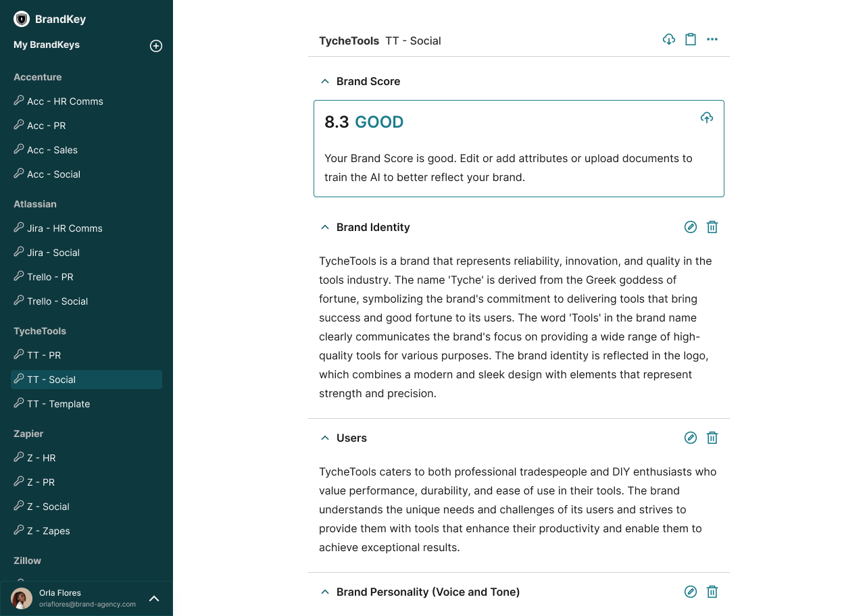Open Z - HR BrandKey
The image size is (865, 616).
pos(86,458)
